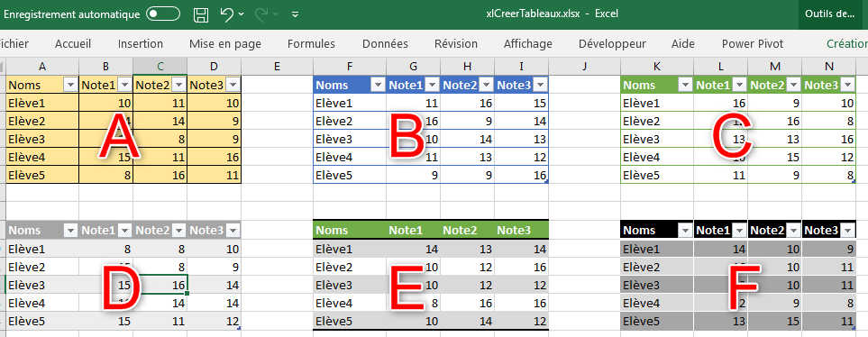Image resolution: width=868 pixels, height=337 pixels.
Task: Open Note1 filter in green table C
Action: tap(739, 86)
